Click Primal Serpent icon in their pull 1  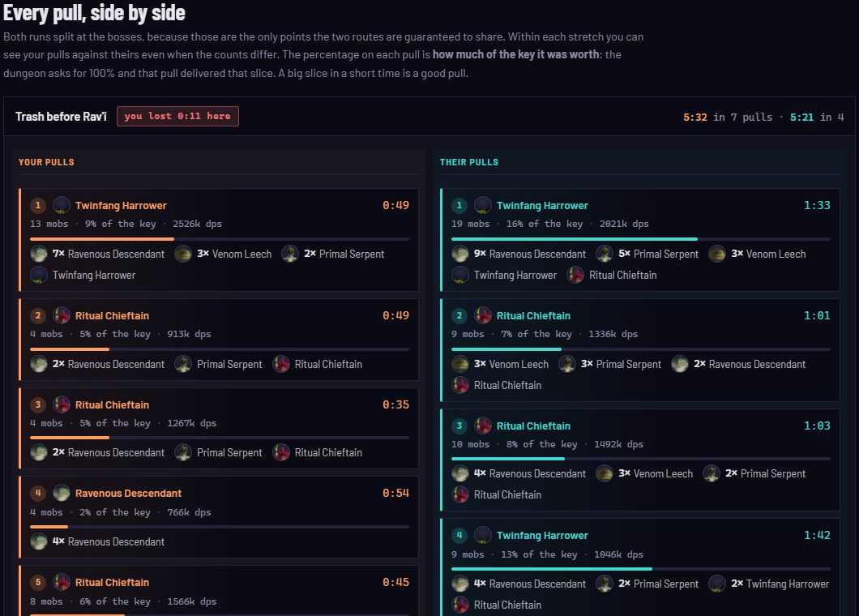pos(605,254)
